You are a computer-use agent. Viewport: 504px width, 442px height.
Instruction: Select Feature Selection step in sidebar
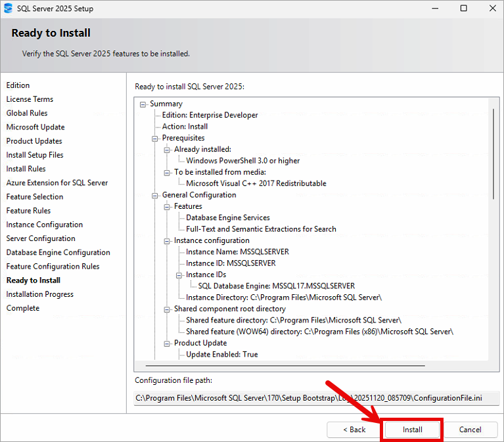35,196
